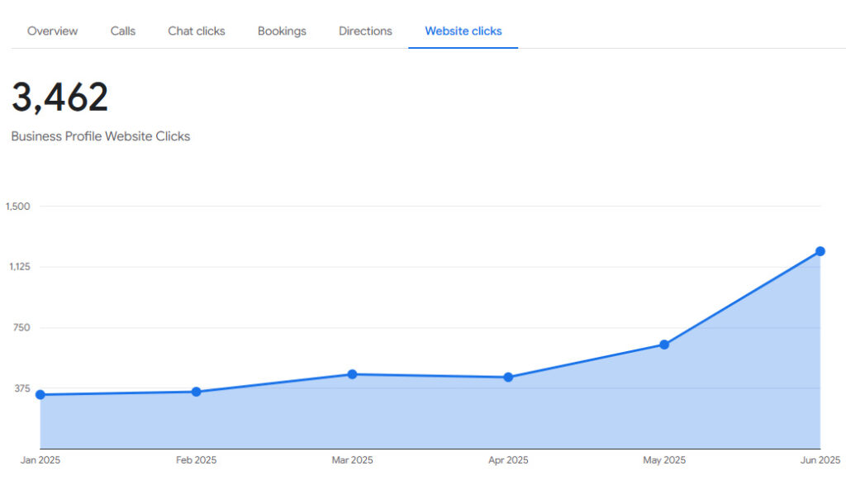Click the 3,462 total clicks number
Screen dimensions: 846x504
click(x=59, y=98)
